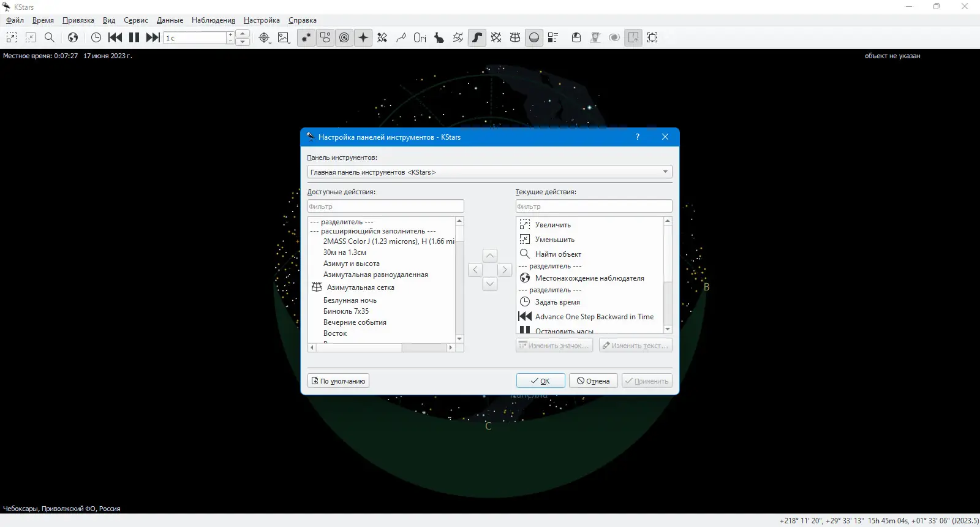Open the Вид menu
980x527 pixels.
click(109, 20)
